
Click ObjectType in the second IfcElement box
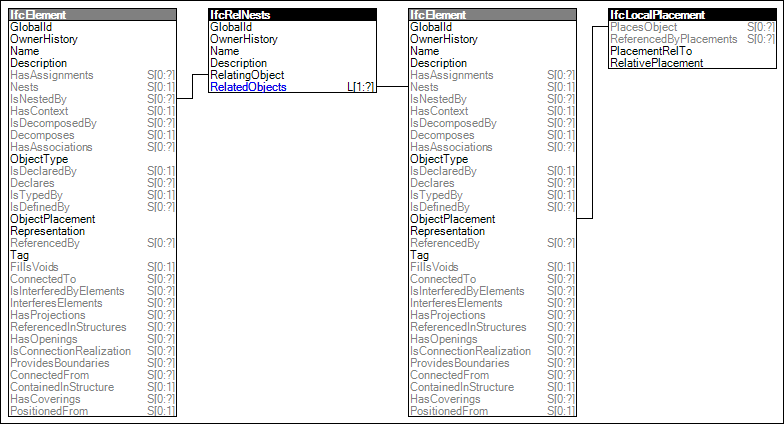(x=439, y=159)
